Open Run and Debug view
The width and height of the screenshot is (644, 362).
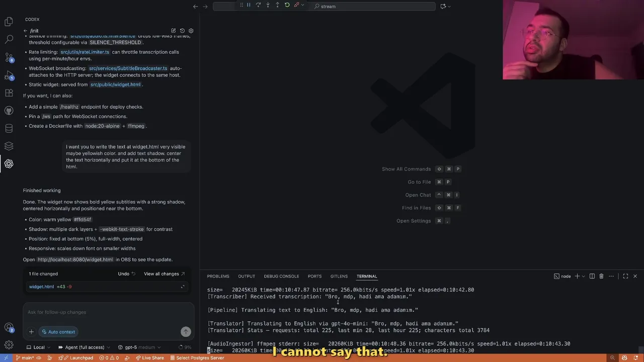pos(9,75)
